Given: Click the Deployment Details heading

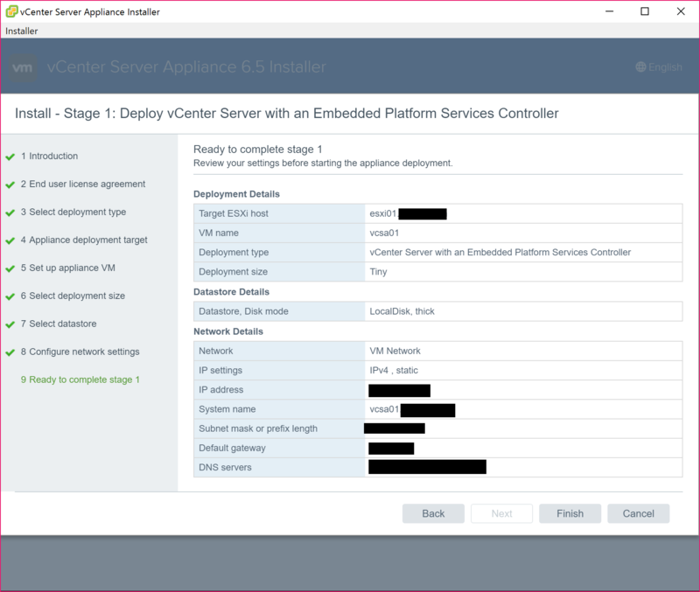Looking at the screenshot, I should point(236,194).
